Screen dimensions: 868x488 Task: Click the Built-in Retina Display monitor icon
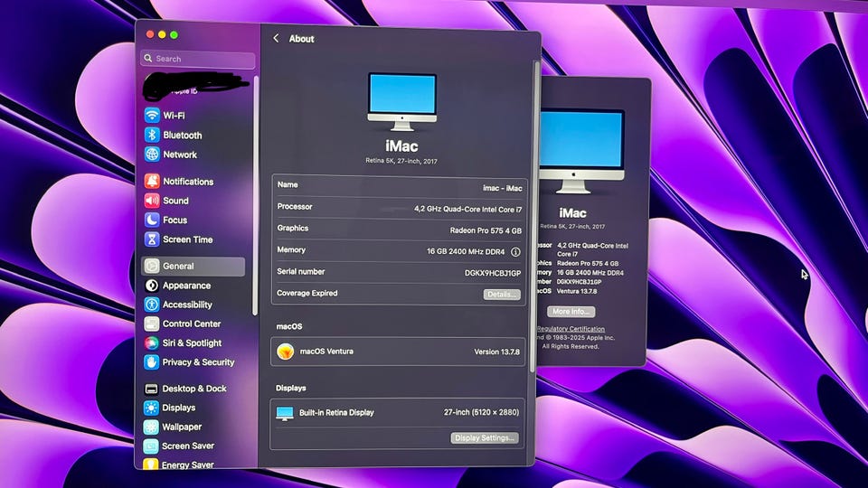(x=285, y=413)
